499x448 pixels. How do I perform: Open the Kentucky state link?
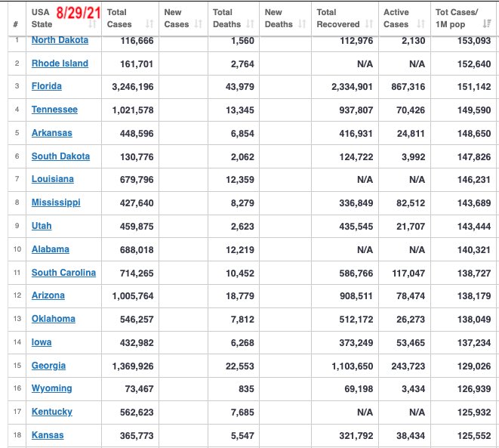point(52,412)
